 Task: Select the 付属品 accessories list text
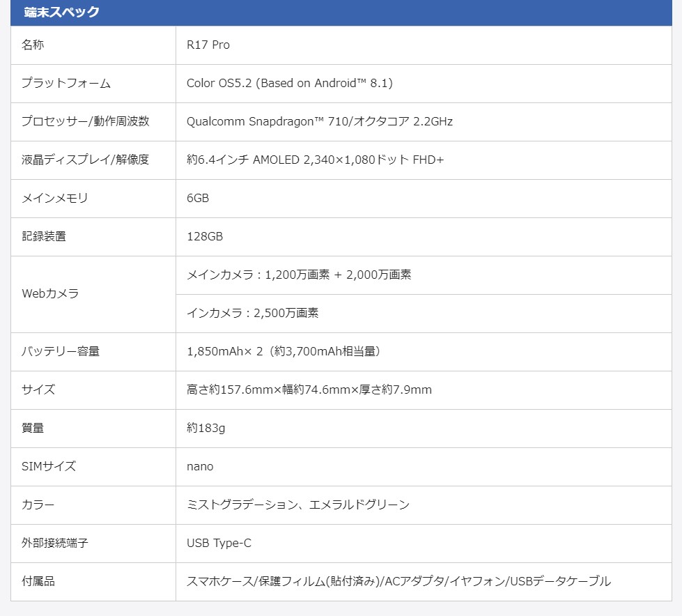tap(398, 581)
